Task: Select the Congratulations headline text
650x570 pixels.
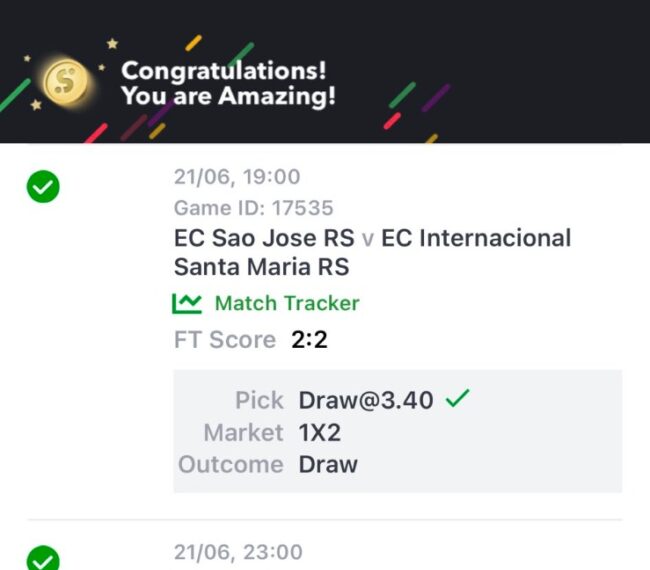Action: click(224, 70)
